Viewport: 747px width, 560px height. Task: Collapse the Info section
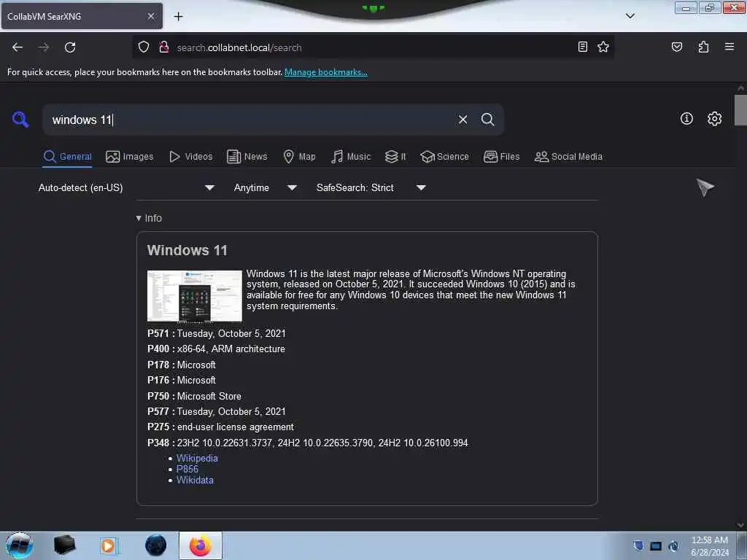tap(149, 218)
